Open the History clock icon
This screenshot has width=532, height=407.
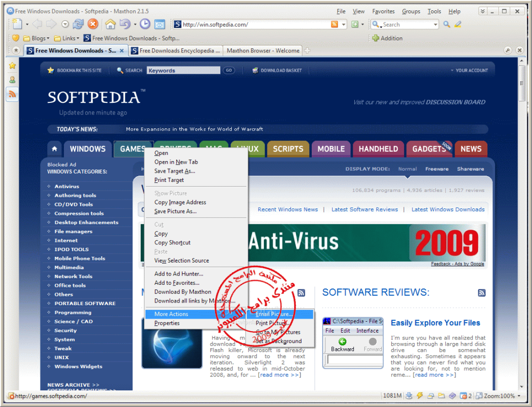point(145,24)
